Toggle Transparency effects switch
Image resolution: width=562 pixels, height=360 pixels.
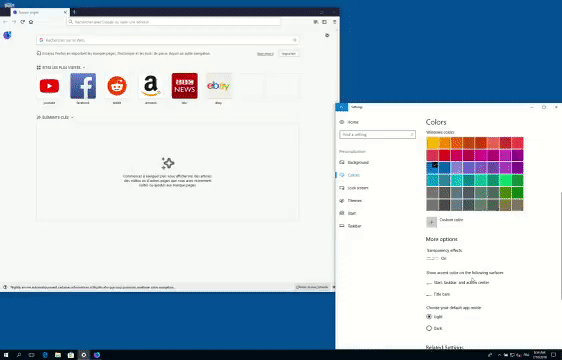pyautogui.click(x=432, y=258)
